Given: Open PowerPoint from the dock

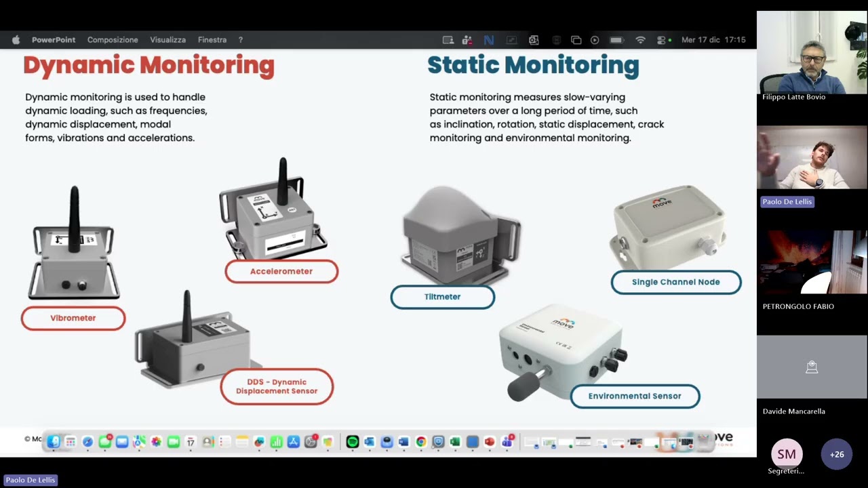Looking at the screenshot, I should pos(490,442).
